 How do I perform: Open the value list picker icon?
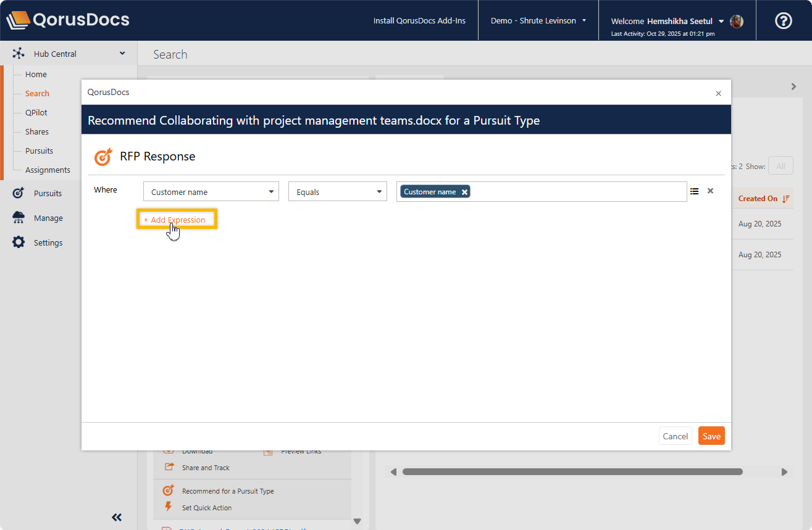[694, 191]
